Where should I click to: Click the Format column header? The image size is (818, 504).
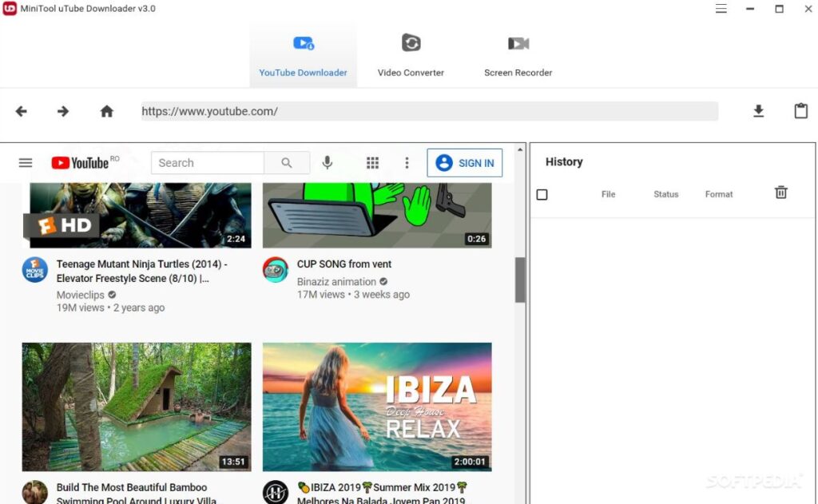click(718, 194)
